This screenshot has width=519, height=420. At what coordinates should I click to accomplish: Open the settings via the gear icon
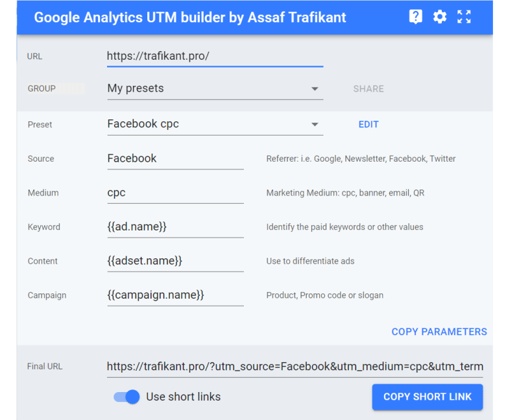[440, 17]
